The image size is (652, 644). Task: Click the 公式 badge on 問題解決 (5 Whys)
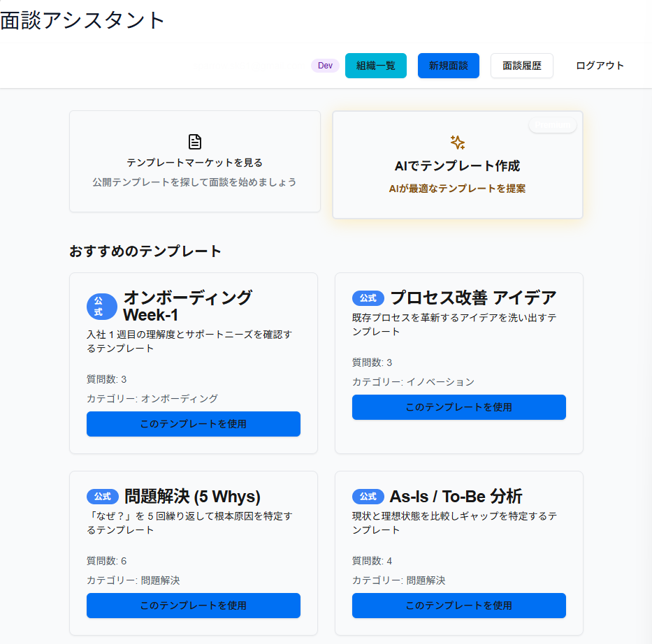tap(103, 497)
